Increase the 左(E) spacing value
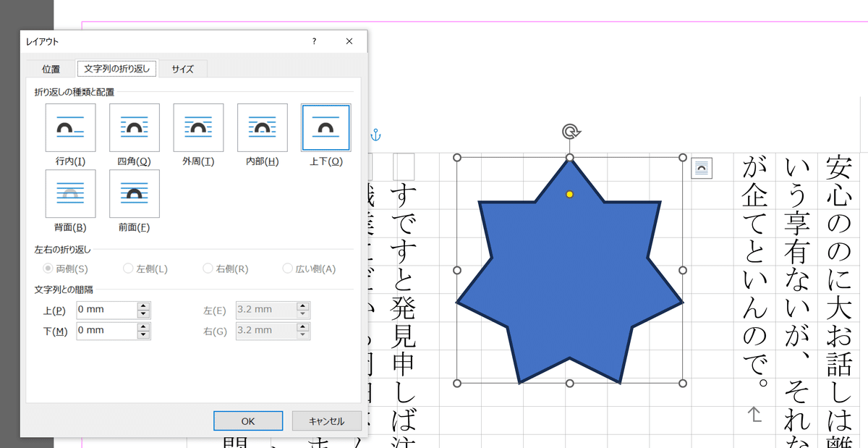Image resolution: width=868 pixels, height=448 pixels. point(303,306)
